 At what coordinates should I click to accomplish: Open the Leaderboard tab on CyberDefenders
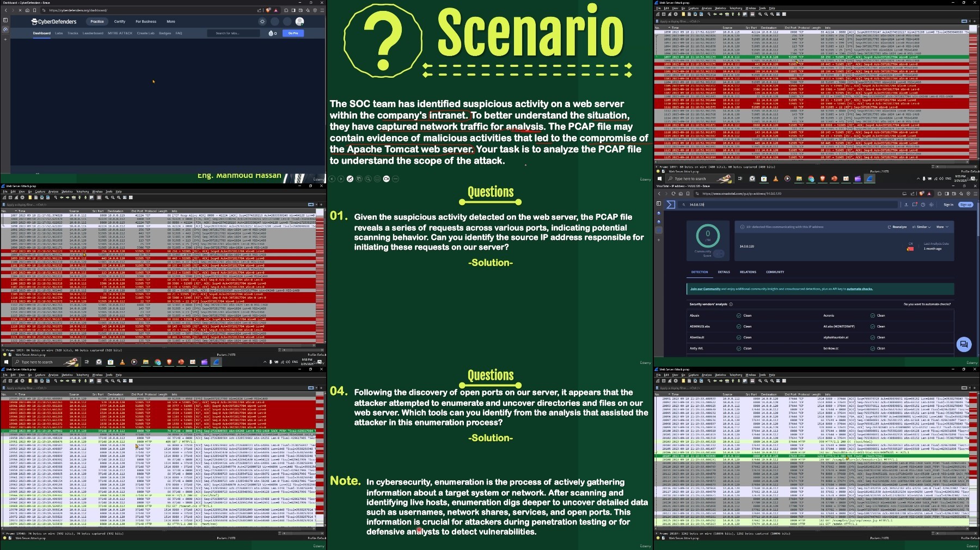pyautogui.click(x=93, y=33)
